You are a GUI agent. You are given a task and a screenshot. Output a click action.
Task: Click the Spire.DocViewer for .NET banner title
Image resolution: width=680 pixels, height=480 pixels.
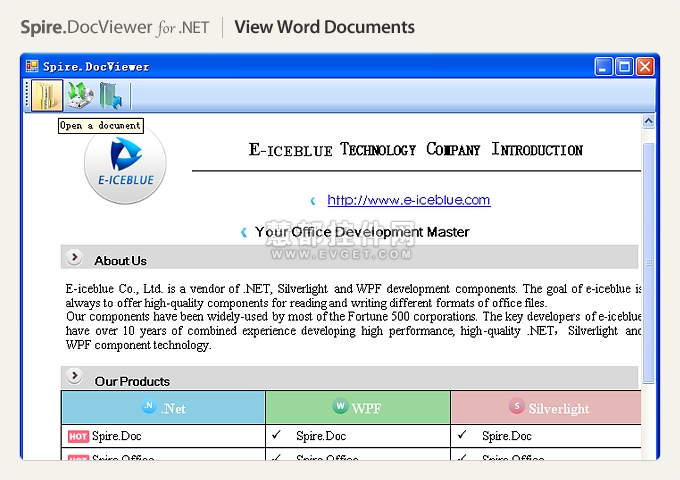(x=115, y=27)
